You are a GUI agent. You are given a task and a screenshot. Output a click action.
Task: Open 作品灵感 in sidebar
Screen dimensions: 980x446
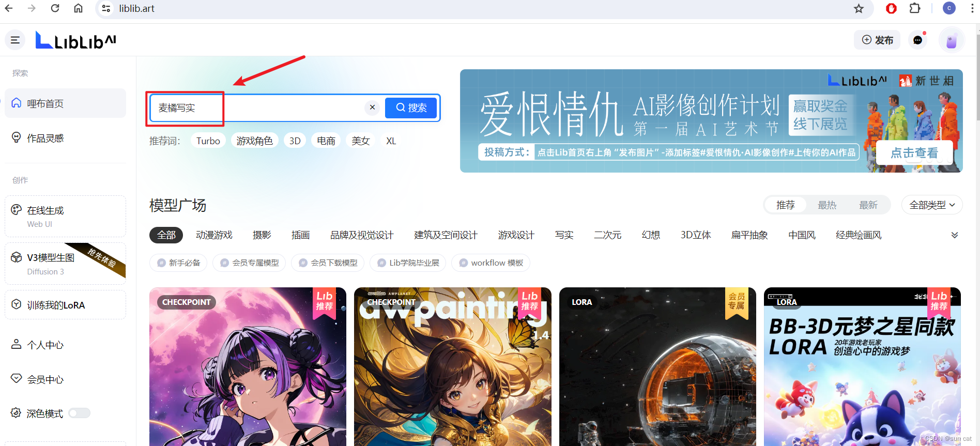(65, 138)
